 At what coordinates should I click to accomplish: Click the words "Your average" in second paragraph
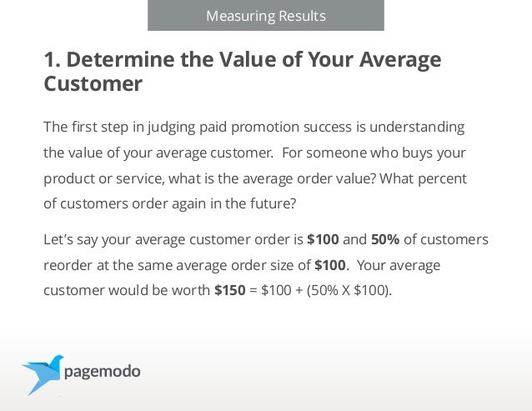pyautogui.click(x=399, y=265)
